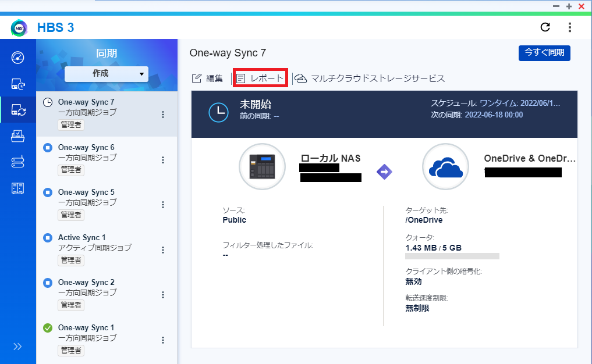Click the ローカル NAS label
The width and height of the screenshot is (592, 364).
click(331, 158)
